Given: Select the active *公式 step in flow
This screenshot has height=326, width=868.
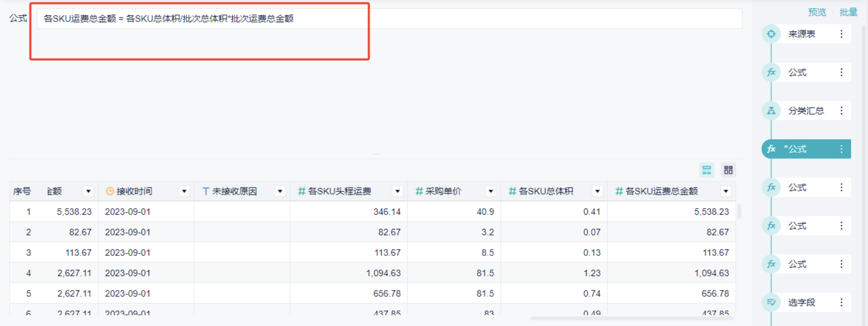Looking at the screenshot, I should tap(806, 149).
